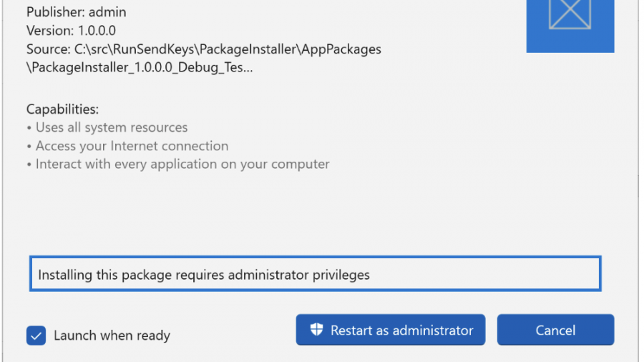Click the Source path starting with C:\src
The width and height of the screenshot is (644, 362).
click(x=203, y=49)
